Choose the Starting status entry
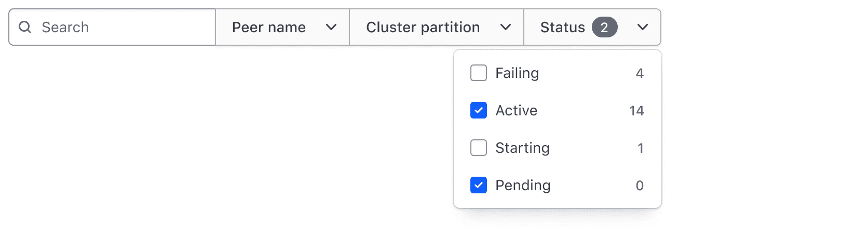The height and width of the screenshot is (237, 868). [x=558, y=148]
